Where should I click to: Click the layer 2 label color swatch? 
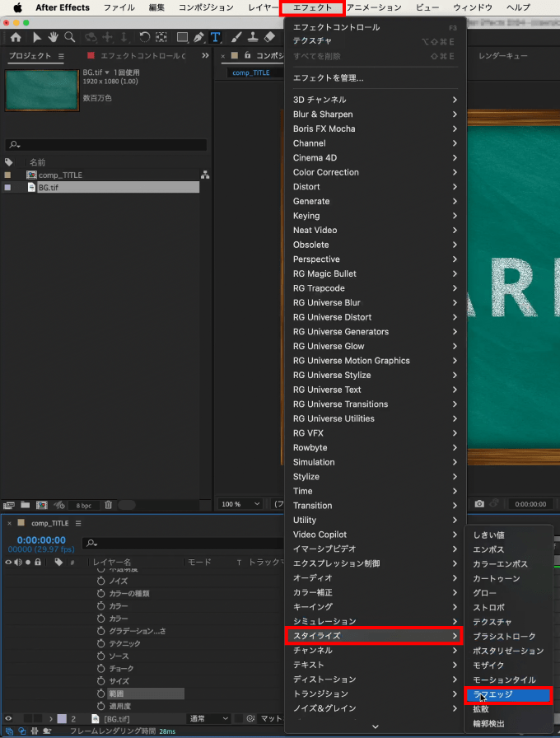coord(62,719)
